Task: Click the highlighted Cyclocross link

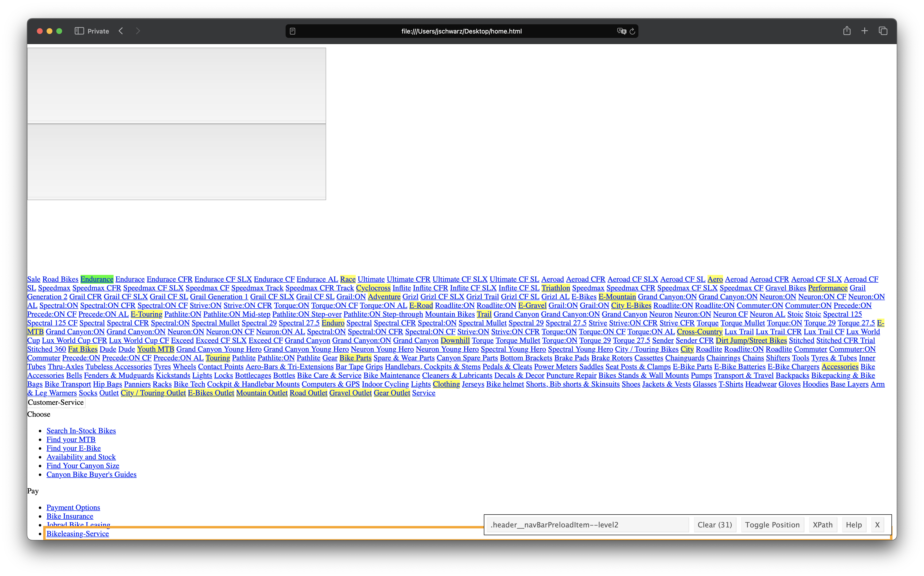Action: tap(373, 288)
